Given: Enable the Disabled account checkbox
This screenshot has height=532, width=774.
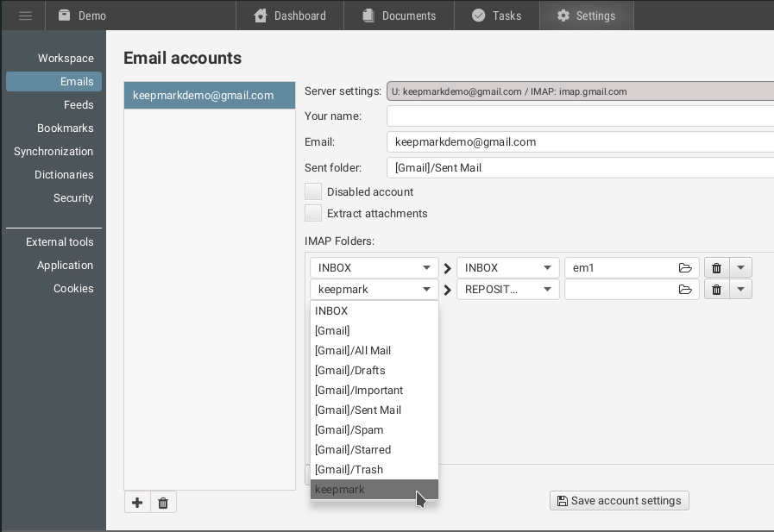Looking at the screenshot, I should click(313, 192).
